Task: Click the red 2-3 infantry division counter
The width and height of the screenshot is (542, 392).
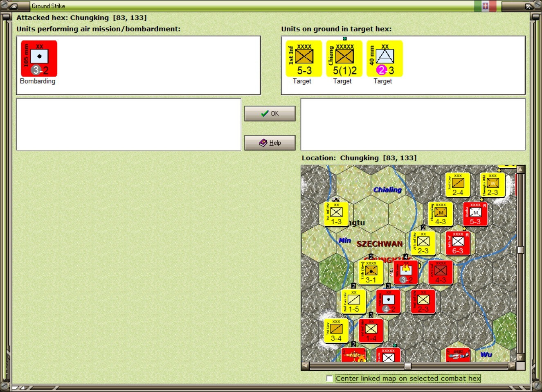Action: tap(423, 302)
